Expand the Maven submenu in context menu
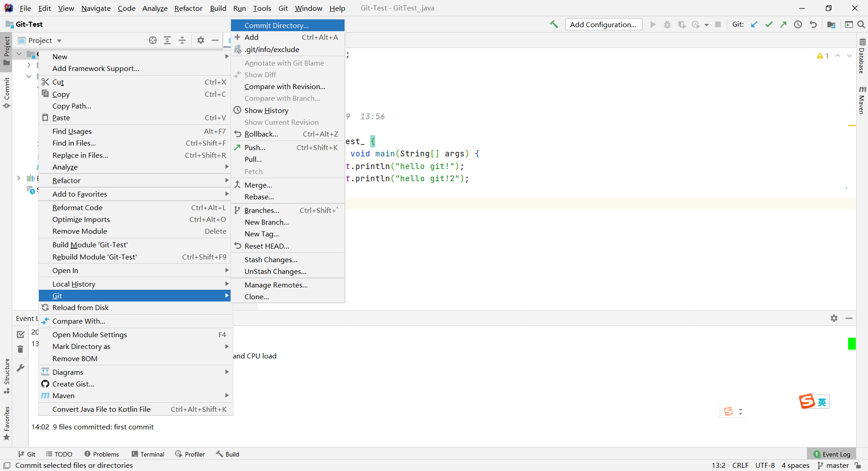The image size is (868, 471). pos(135,396)
